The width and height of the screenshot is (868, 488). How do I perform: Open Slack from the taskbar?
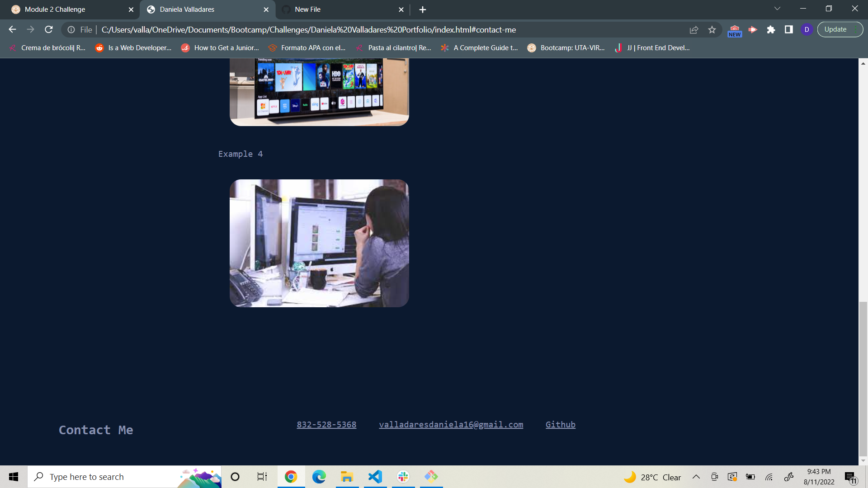coord(403,476)
